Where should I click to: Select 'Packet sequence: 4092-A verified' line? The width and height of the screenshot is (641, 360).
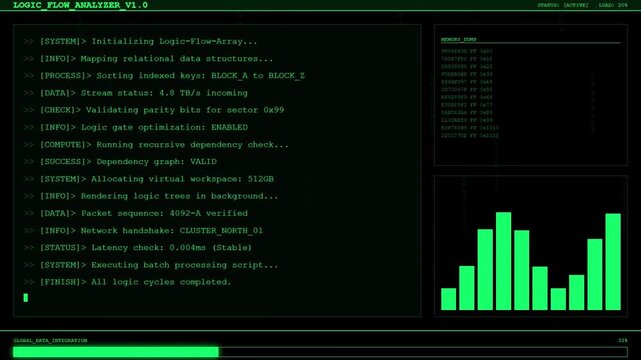[135, 213]
